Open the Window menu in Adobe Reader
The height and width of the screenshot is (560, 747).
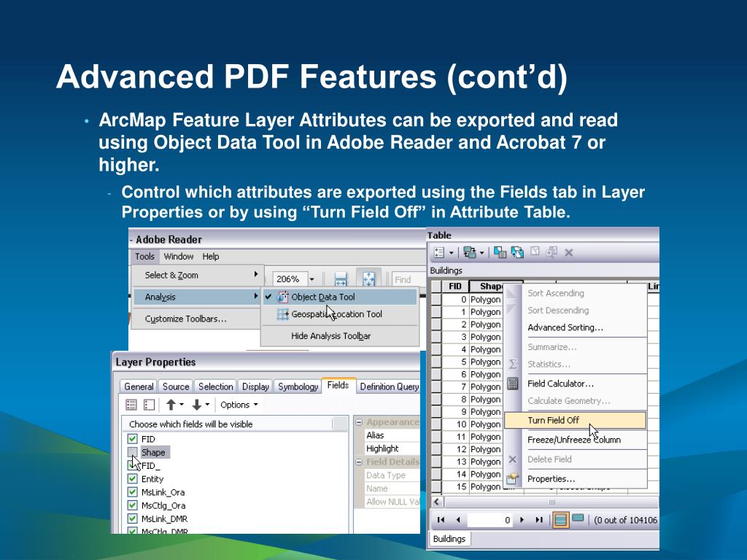point(178,256)
